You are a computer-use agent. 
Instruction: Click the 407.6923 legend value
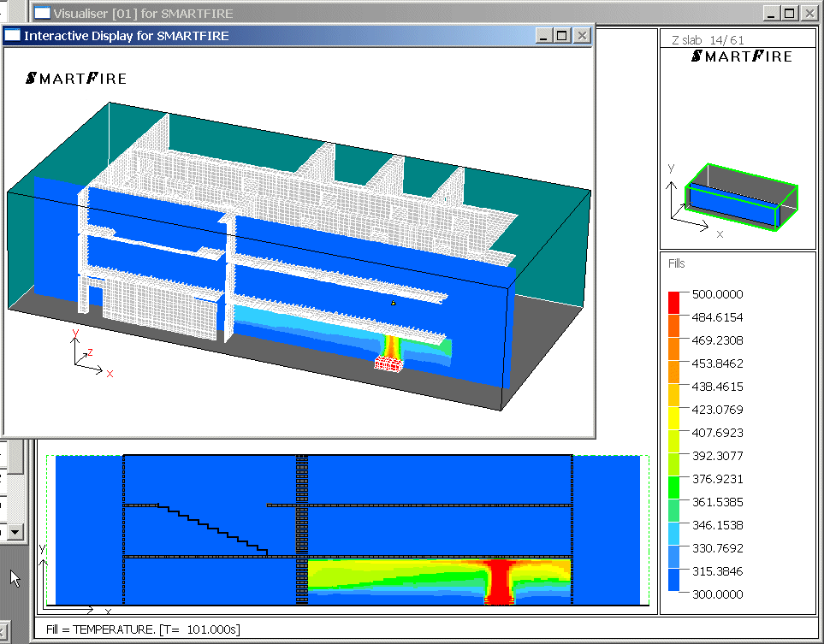pyautogui.click(x=717, y=433)
